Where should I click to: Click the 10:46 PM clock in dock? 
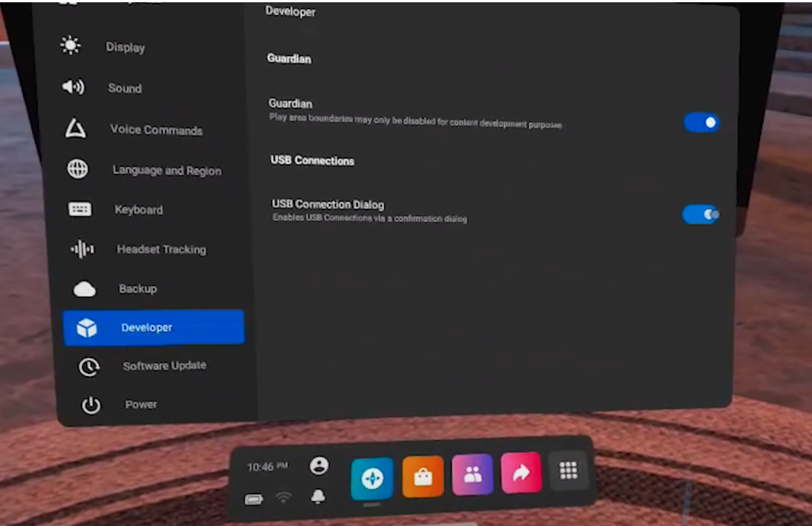(x=267, y=467)
